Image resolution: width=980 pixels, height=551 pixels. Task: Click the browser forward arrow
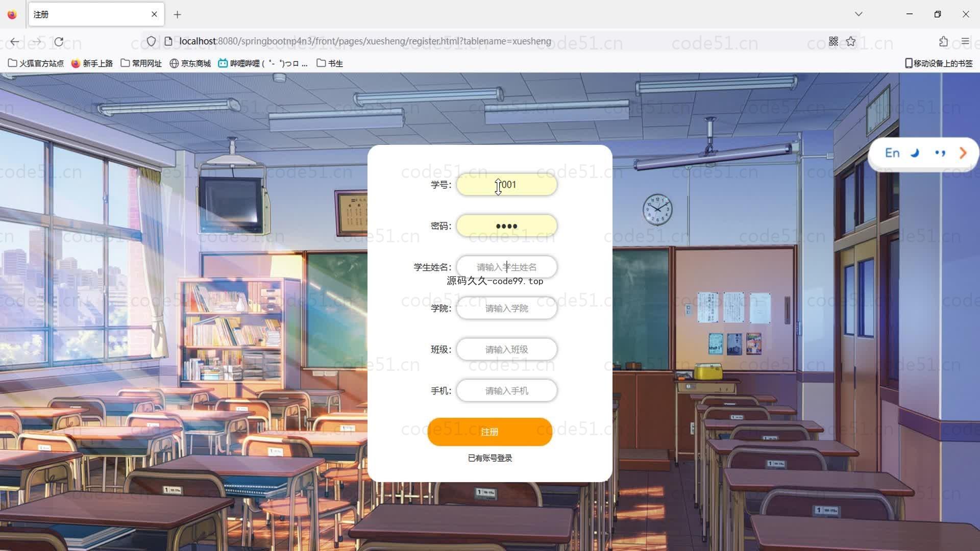(37, 41)
